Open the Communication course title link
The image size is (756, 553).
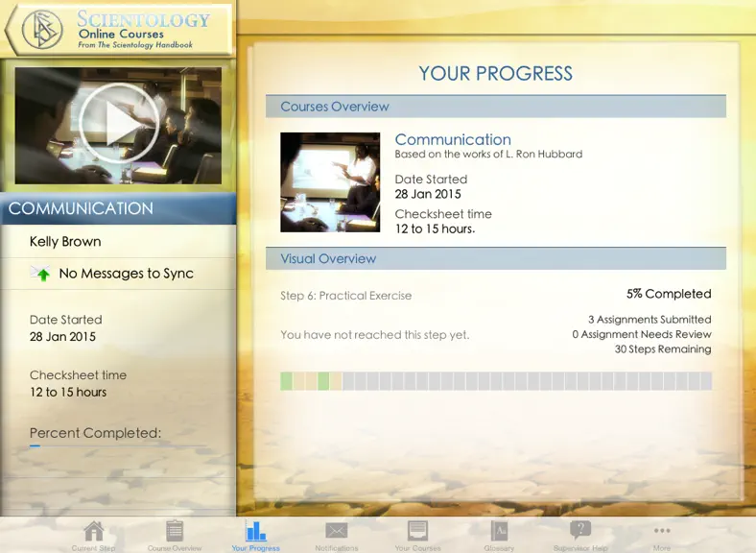point(453,139)
